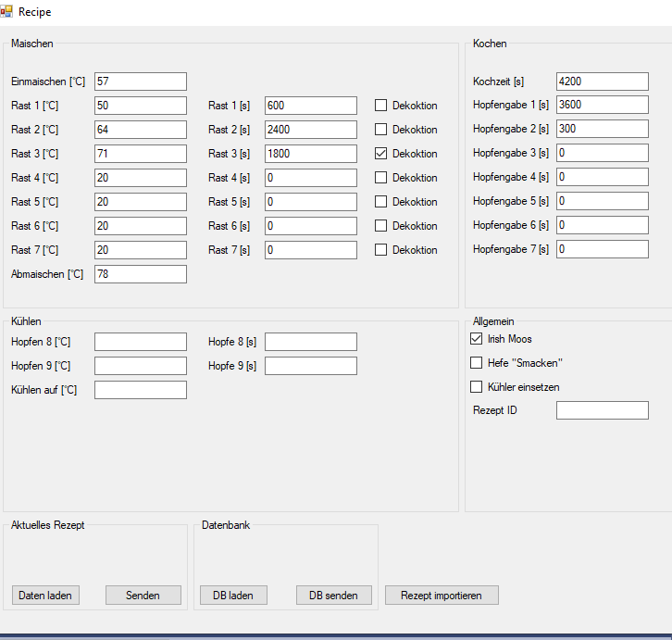Focus the Abmaischen temperature field
This screenshot has width=672, height=640.
click(140, 274)
